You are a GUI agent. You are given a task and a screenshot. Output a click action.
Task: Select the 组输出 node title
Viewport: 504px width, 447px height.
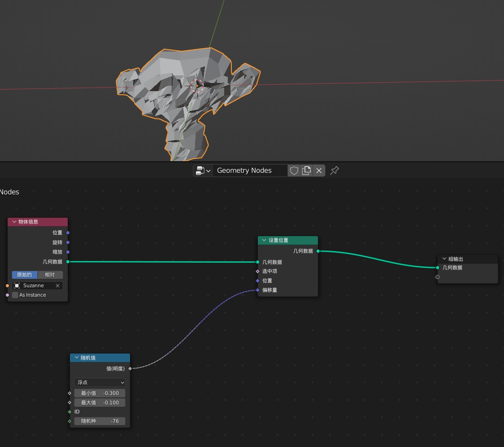click(x=456, y=259)
